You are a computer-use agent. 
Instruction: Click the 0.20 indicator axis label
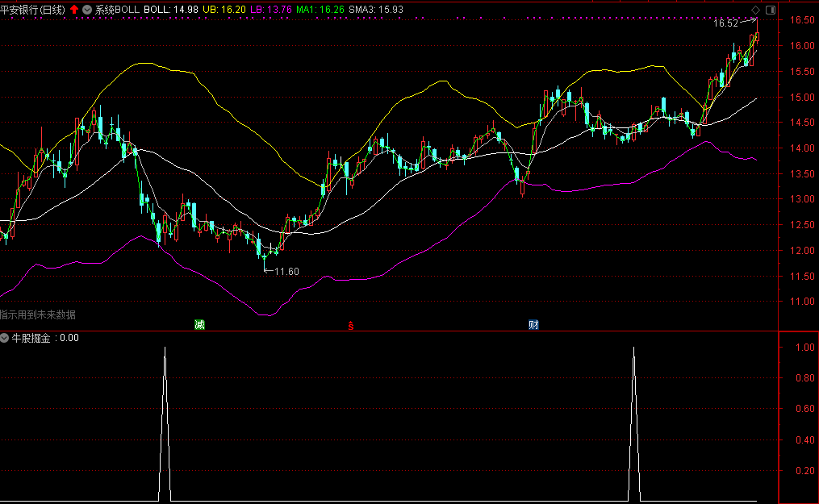coord(805,471)
